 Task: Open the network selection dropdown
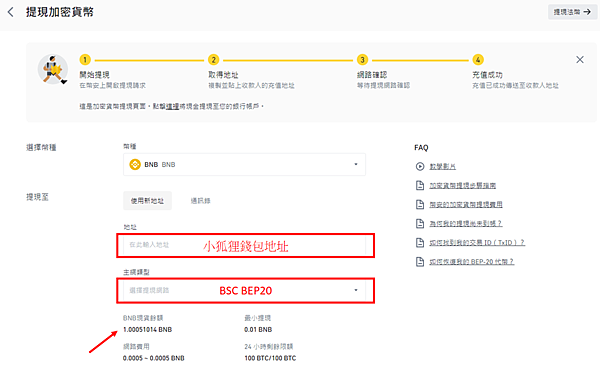(x=244, y=290)
